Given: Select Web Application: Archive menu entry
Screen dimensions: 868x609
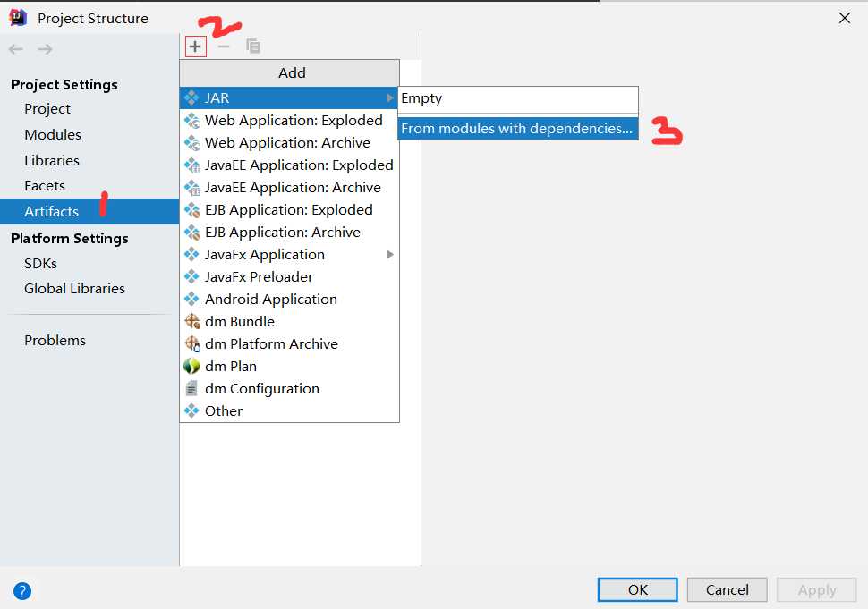Looking at the screenshot, I should 289,143.
